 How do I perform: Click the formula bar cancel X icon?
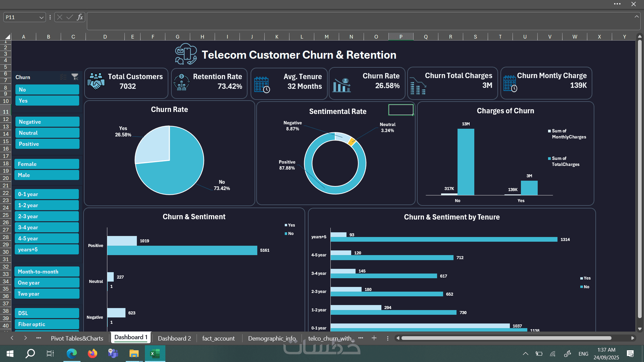(x=60, y=17)
